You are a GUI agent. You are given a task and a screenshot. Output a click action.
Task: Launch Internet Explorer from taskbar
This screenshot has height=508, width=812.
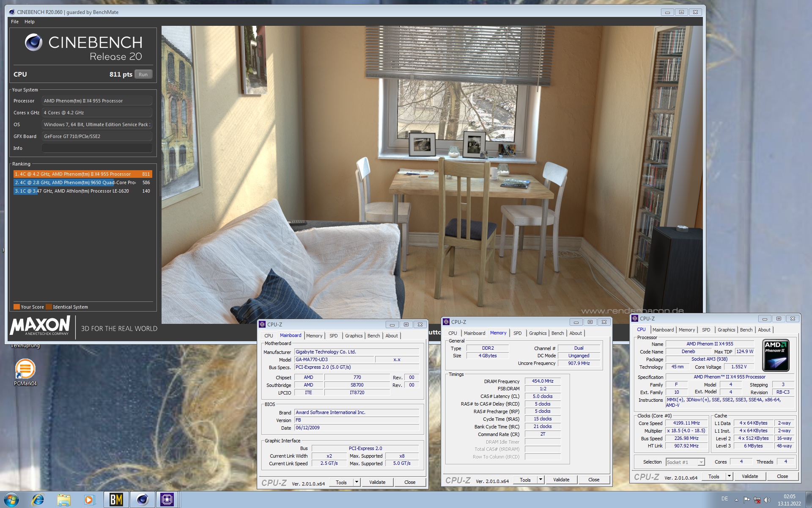[38, 500]
